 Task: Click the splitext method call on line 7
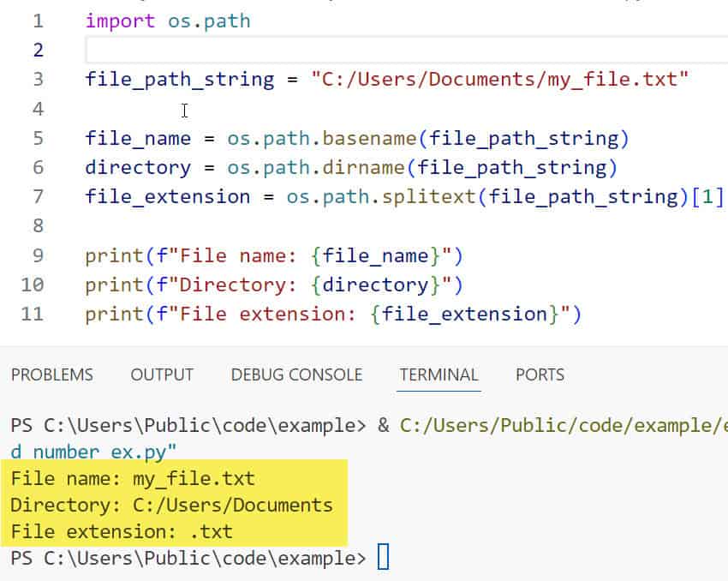tap(433, 196)
